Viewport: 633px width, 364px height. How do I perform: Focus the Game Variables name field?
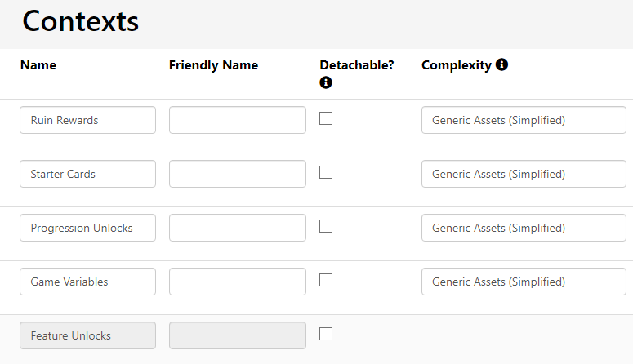coord(87,282)
